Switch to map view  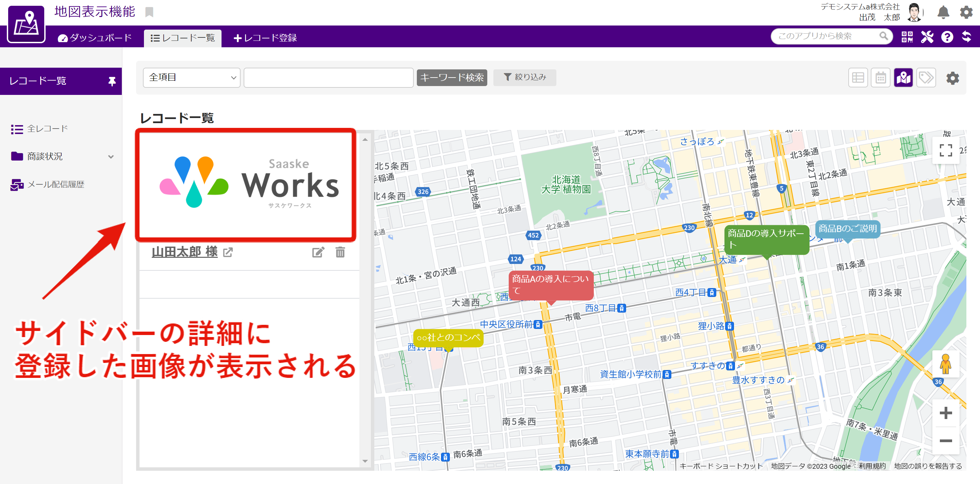[903, 78]
